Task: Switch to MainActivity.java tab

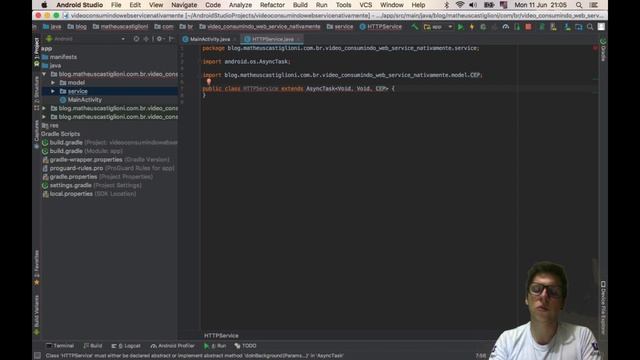Action: click(x=209, y=39)
